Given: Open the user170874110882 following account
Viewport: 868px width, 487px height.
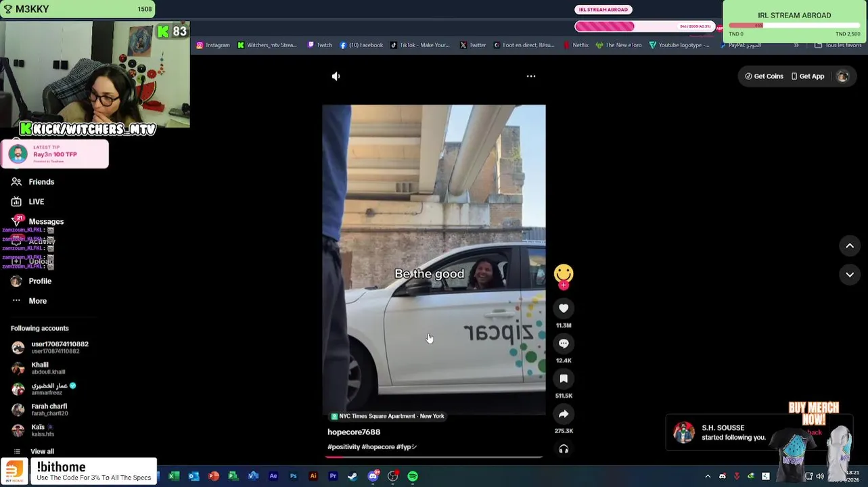Looking at the screenshot, I should (49, 348).
